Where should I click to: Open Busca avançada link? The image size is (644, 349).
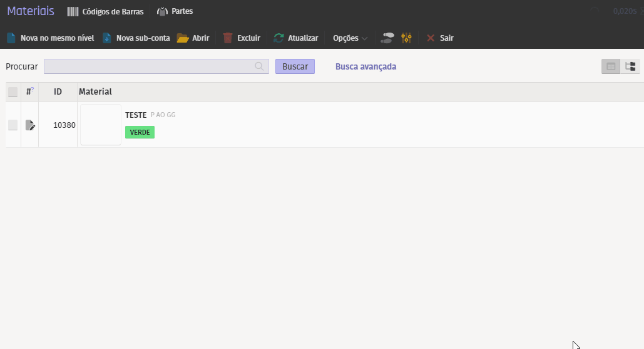365,66
